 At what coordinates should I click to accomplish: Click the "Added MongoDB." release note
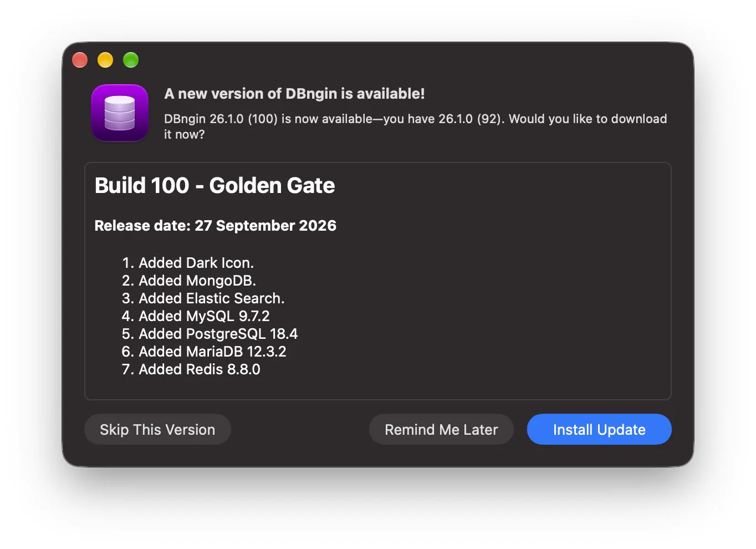point(197,281)
